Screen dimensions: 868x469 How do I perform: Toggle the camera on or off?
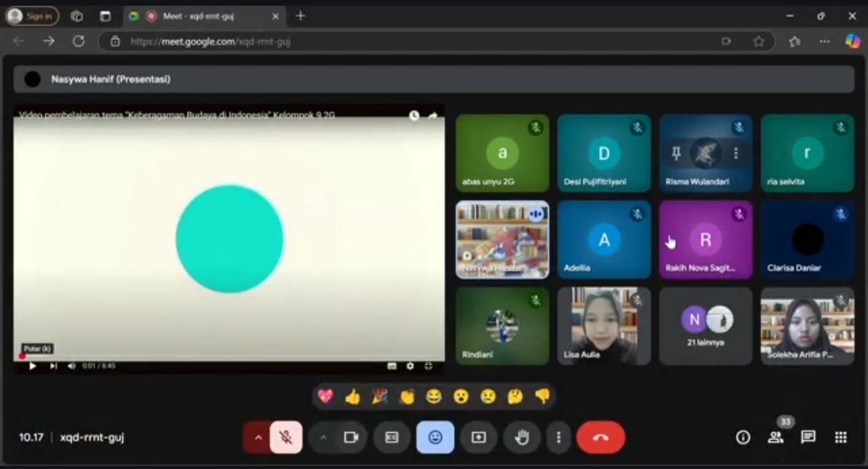(x=350, y=438)
